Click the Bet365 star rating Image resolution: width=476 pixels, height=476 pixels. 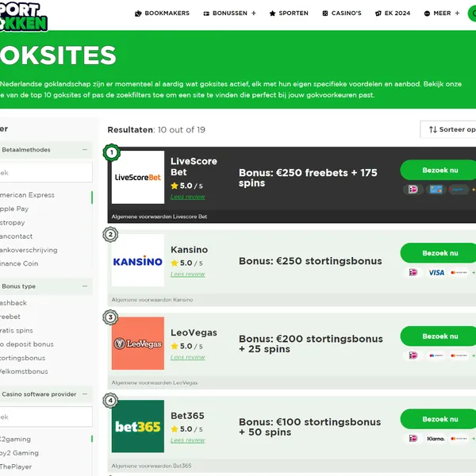(186, 429)
